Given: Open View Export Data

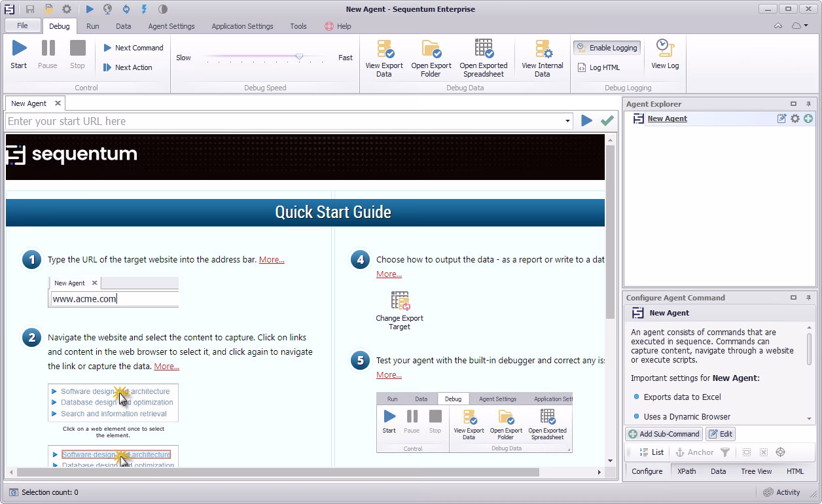Looking at the screenshot, I should 384,59.
